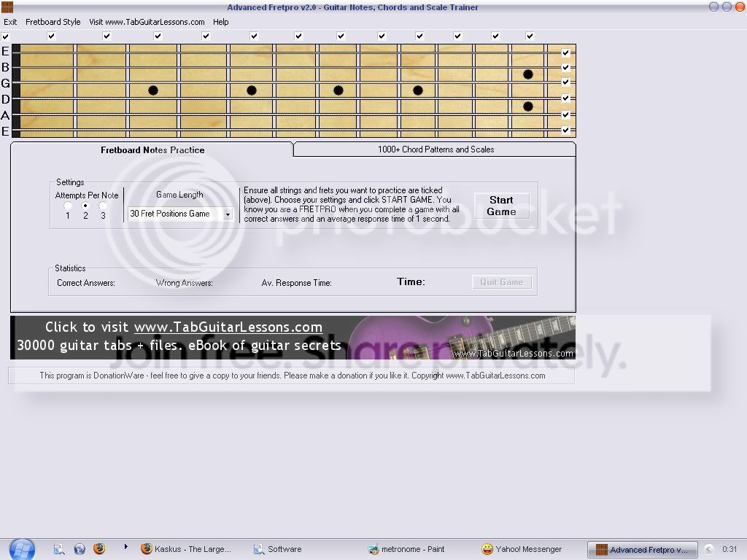Click the third fret marker dot

[x=153, y=90]
